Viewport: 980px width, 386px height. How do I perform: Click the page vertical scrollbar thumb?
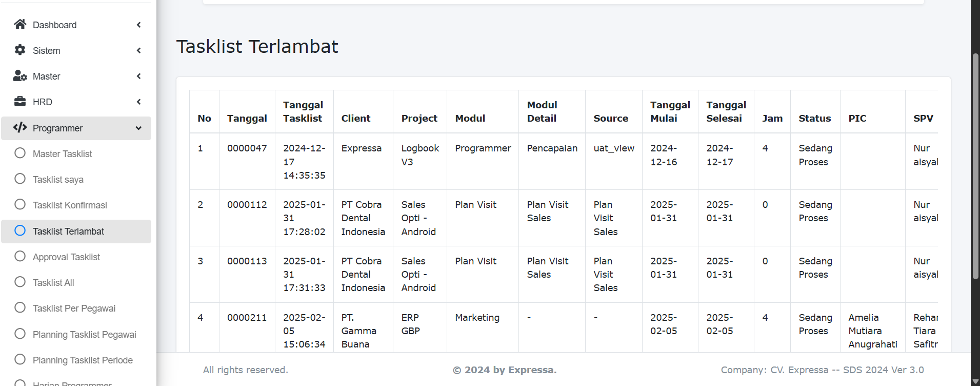(975, 166)
